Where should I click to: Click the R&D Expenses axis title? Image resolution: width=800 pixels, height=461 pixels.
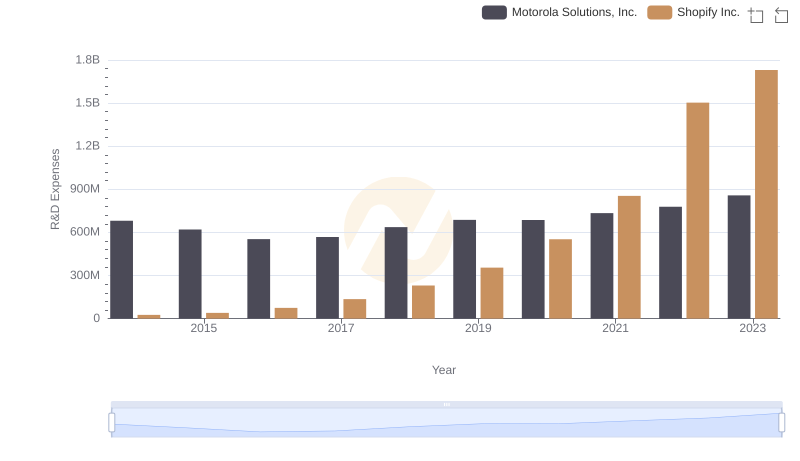[x=55, y=189]
